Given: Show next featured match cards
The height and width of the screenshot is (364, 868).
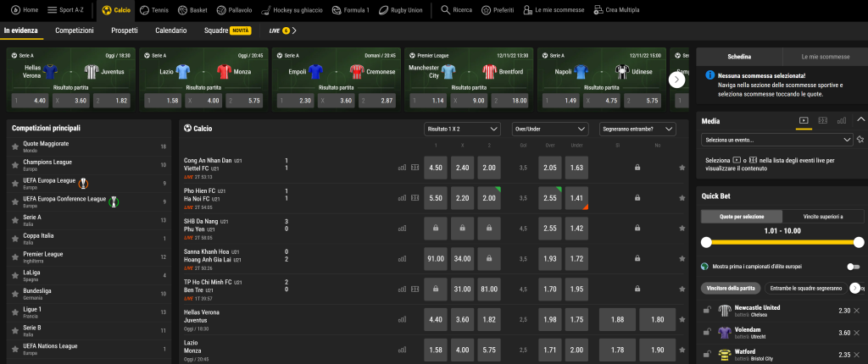Looking at the screenshot, I should (676, 80).
